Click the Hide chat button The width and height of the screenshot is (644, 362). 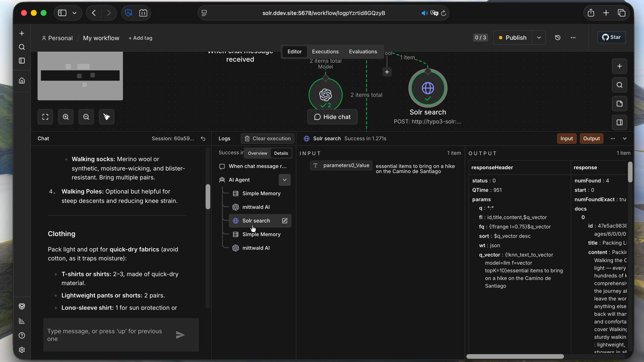coord(332,117)
